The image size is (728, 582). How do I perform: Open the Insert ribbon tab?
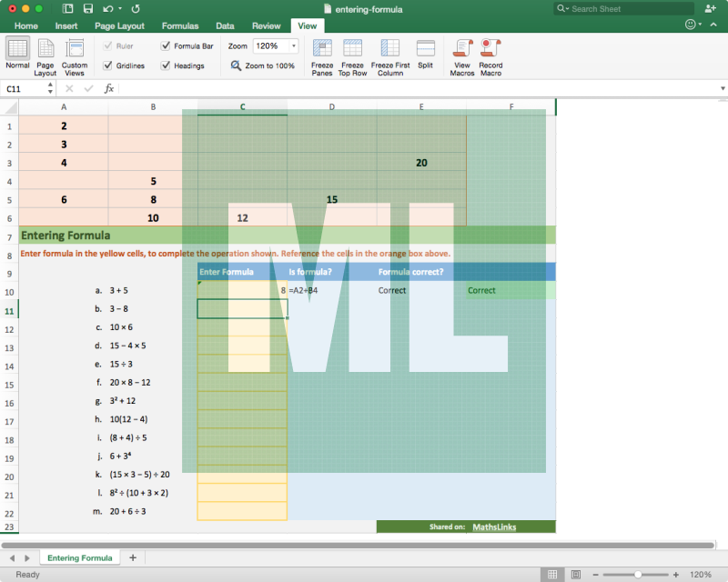point(66,26)
